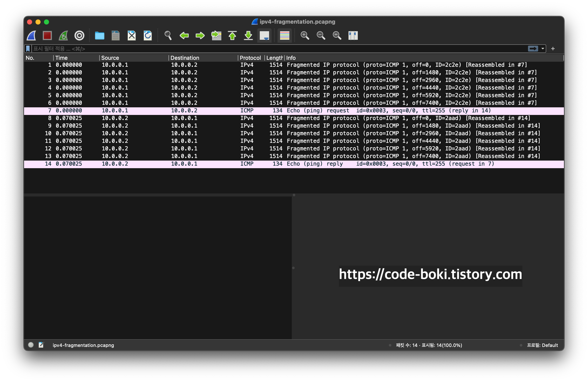Click the find packet magnifier icon

[x=168, y=35]
